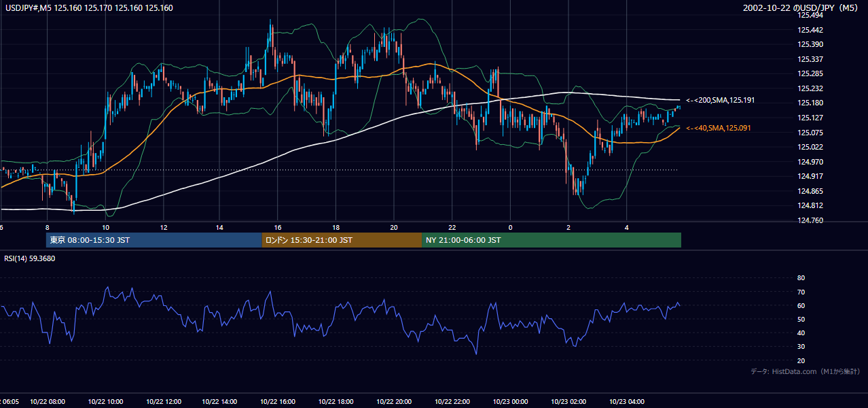Click the 10/22 16:00 time label
868x408 pixels.
[278, 402]
